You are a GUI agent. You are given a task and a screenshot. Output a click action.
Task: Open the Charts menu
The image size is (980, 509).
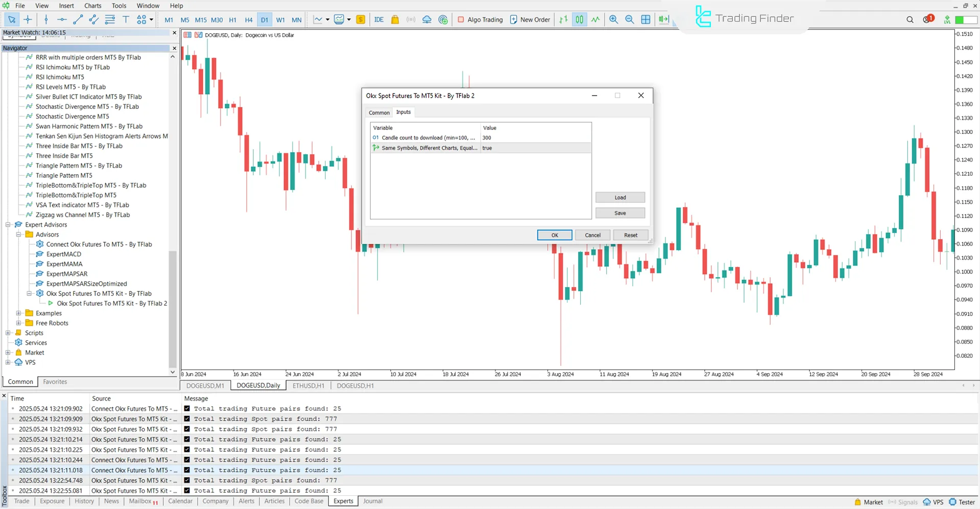pos(92,6)
